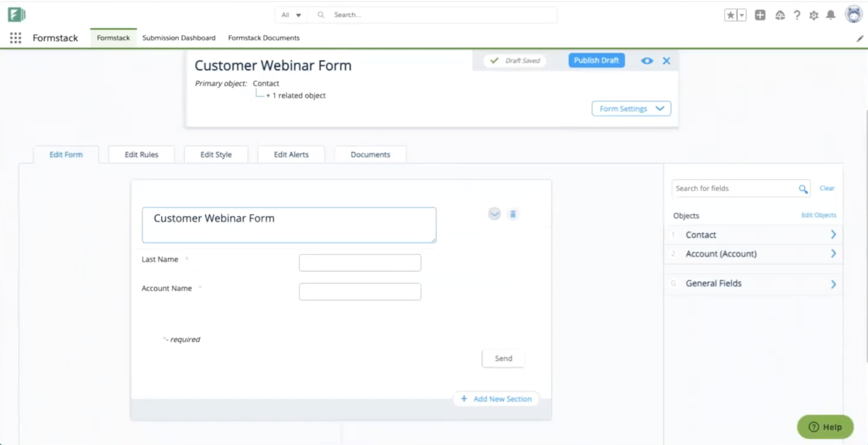The width and height of the screenshot is (868, 445).
Task: Open the notifications bell
Action: coord(831,15)
